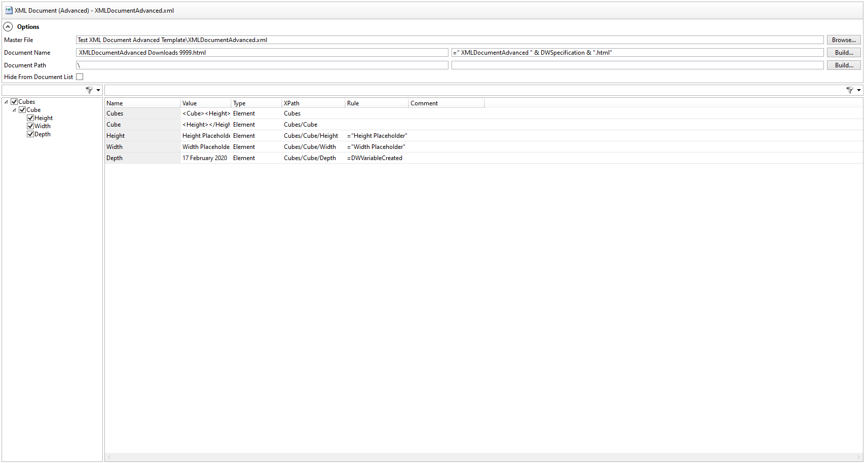Click the filter icon above the grid

pos(849,90)
